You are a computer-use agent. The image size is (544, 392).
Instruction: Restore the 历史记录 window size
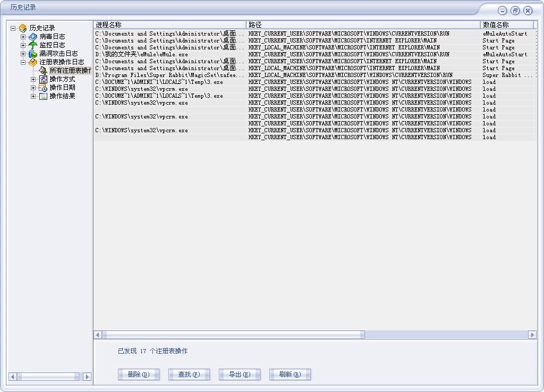point(515,11)
